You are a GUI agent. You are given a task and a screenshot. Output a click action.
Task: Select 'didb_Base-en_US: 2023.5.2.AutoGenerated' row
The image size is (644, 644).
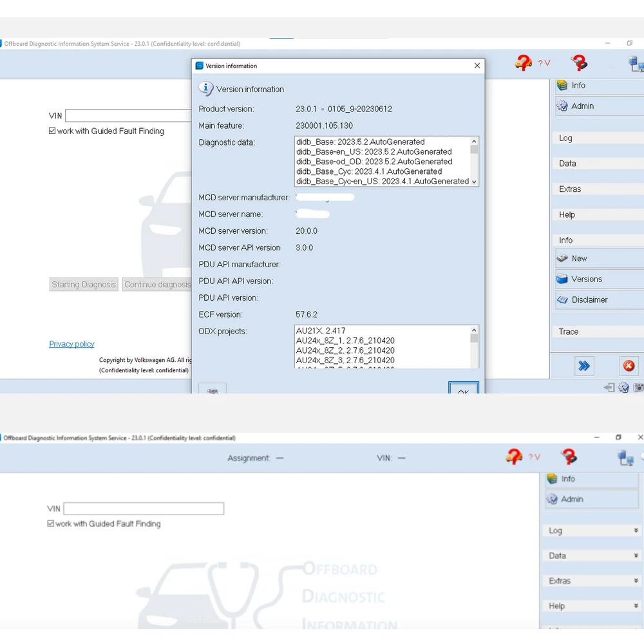click(383, 152)
